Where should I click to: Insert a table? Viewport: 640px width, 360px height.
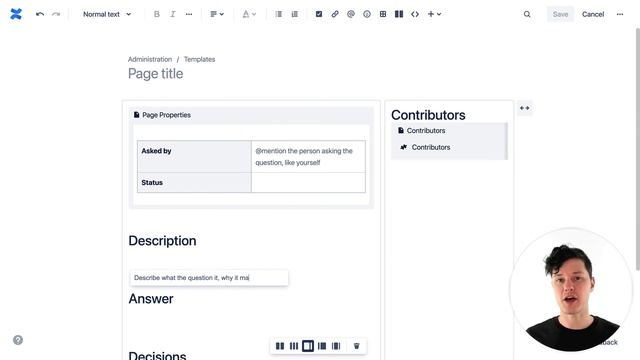383,14
